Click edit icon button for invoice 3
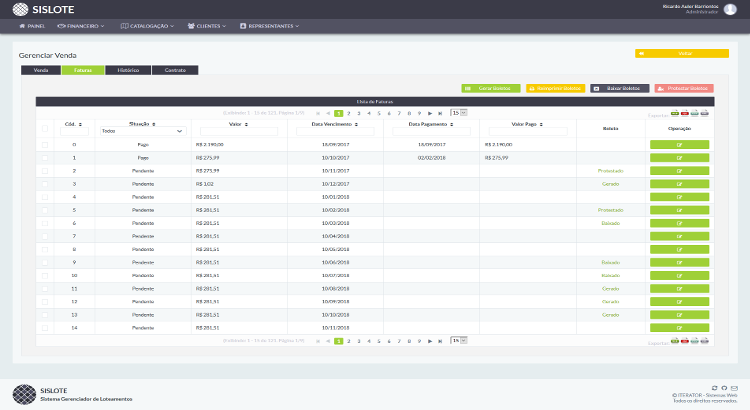This screenshot has width=750, height=410. pyautogui.click(x=679, y=184)
